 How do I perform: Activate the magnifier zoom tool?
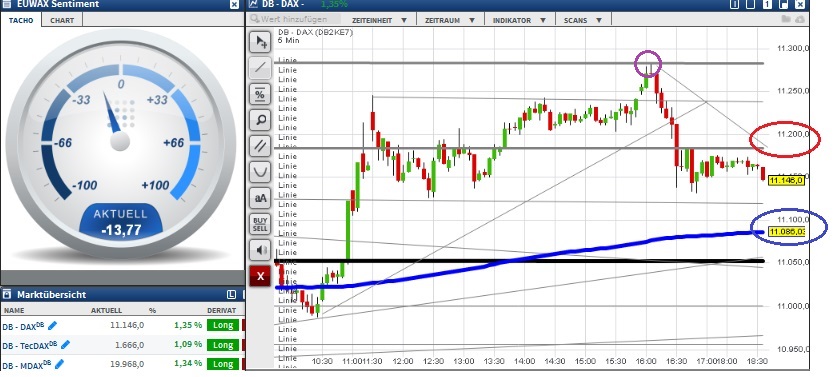[x=260, y=120]
